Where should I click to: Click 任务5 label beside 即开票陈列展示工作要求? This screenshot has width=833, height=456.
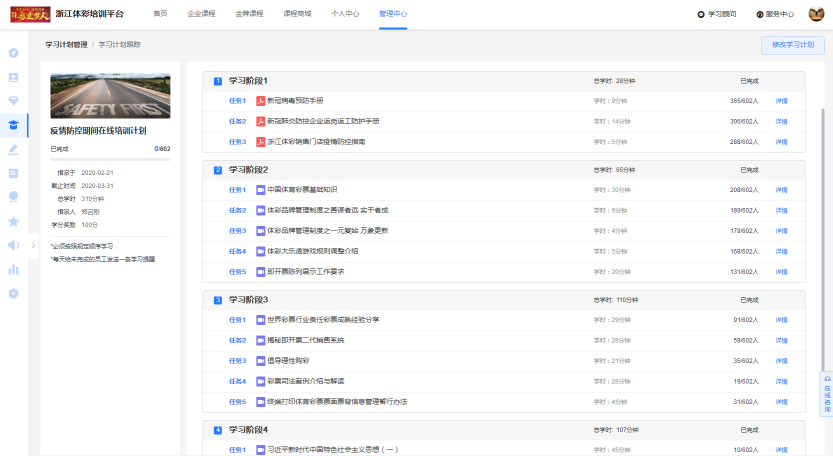click(237, 272)
